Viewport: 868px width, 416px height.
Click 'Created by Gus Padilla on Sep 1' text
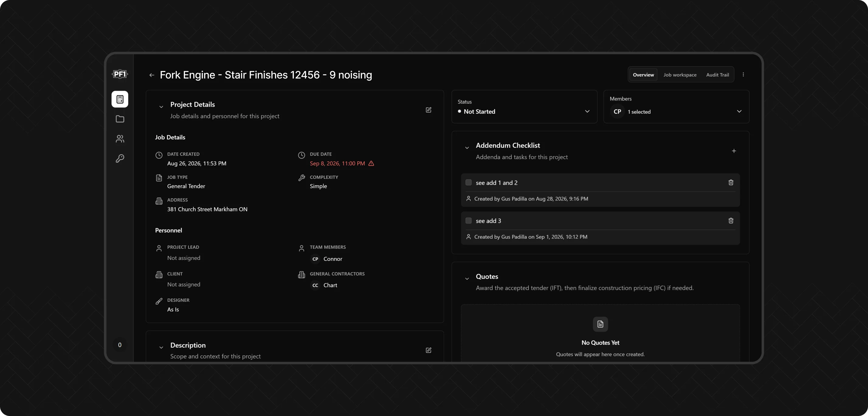point(530,237)
